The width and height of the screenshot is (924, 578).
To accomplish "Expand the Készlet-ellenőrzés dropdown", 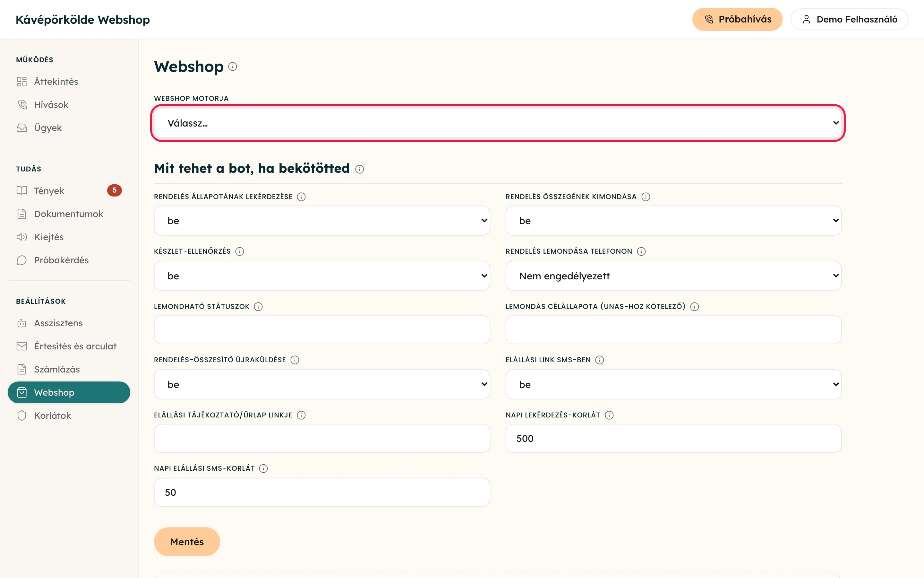I will click(322, 276).
